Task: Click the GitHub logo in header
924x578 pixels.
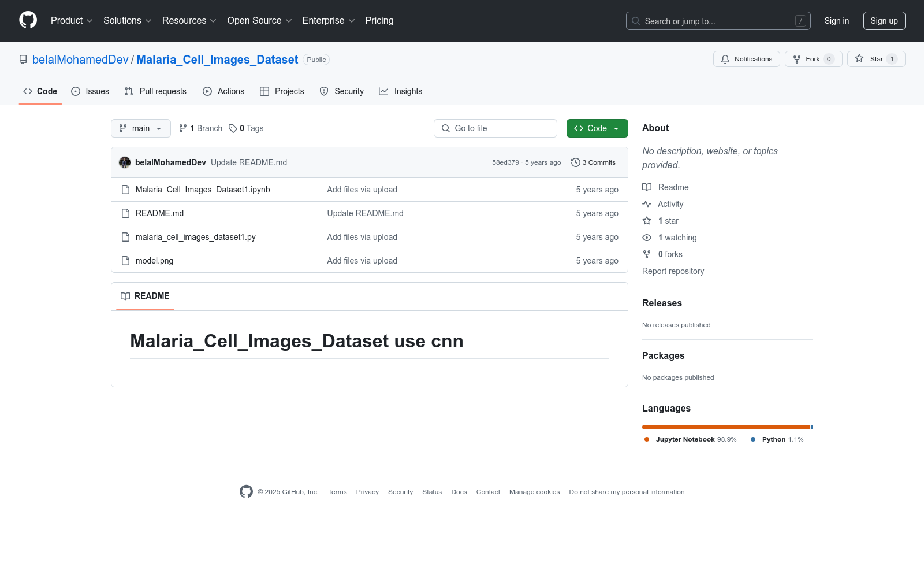Action: click(28, 20)
